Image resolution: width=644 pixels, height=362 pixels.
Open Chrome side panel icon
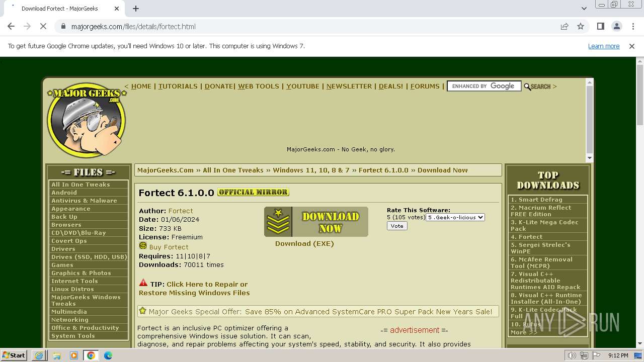click(x=600, y=27)
